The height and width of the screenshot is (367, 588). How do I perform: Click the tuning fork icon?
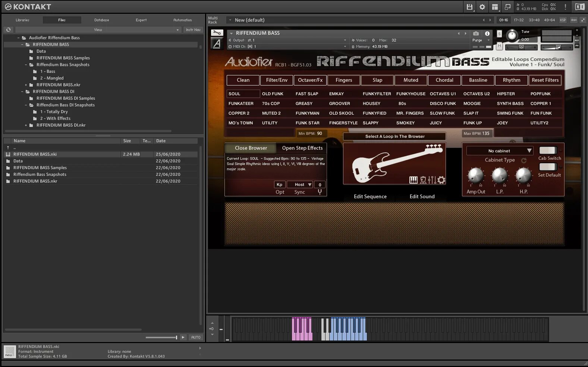(320, 192)
